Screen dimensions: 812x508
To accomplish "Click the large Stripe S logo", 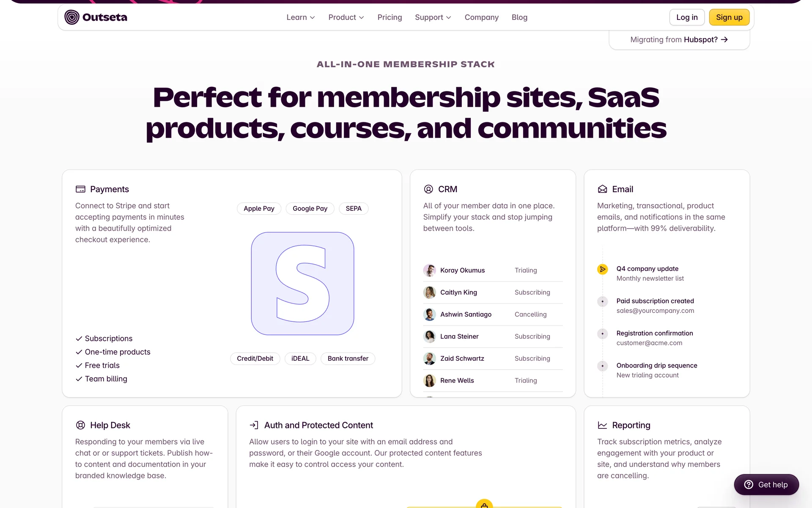I will point(302,283).
